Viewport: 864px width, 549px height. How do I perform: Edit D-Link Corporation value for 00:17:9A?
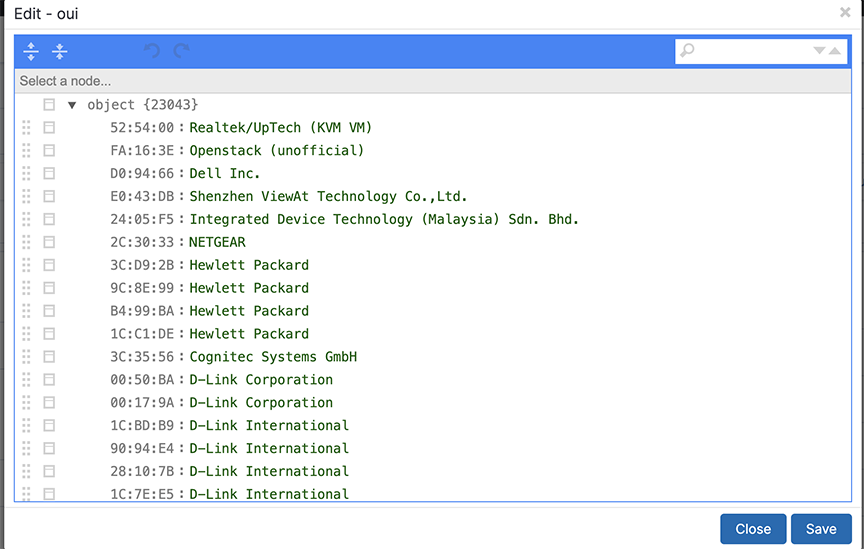[261, 402]
